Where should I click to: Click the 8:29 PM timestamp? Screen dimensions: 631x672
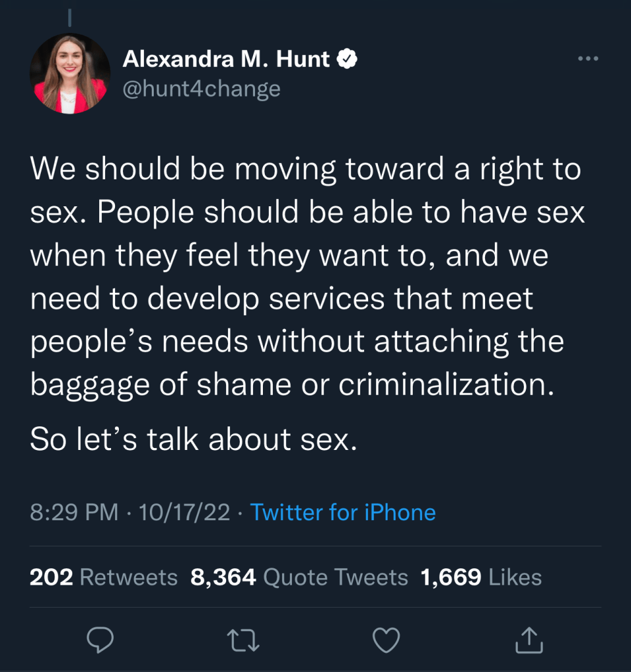(x=74, y=512)
